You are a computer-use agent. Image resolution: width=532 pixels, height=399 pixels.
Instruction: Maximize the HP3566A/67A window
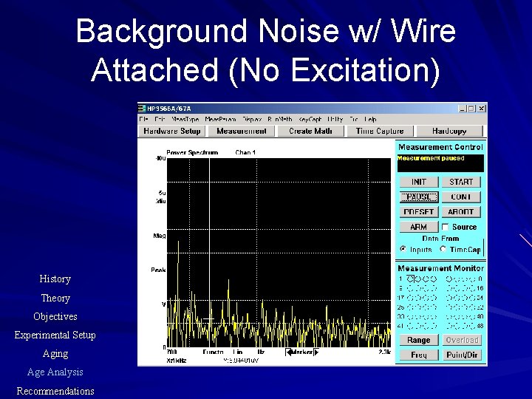[x=471, y=109]
